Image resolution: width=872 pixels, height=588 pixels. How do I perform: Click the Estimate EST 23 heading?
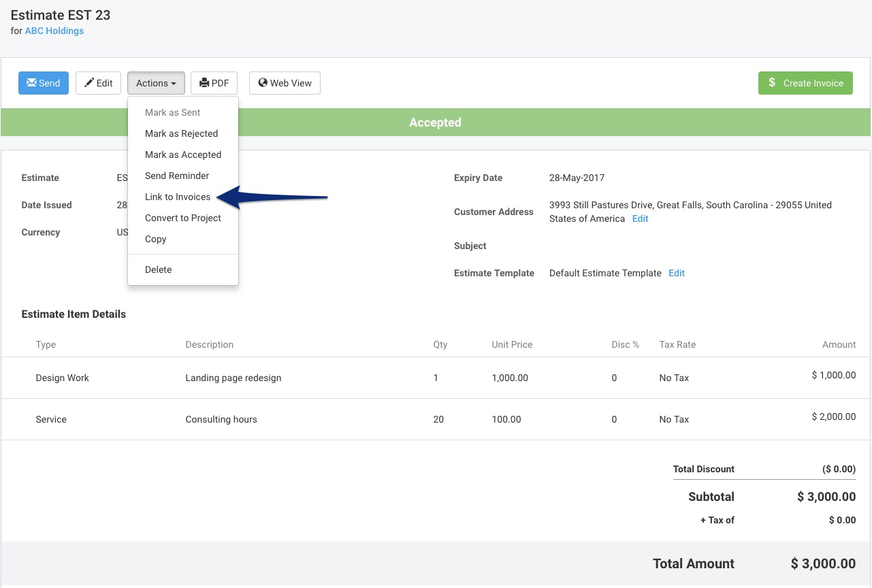(x=61, y=15)
